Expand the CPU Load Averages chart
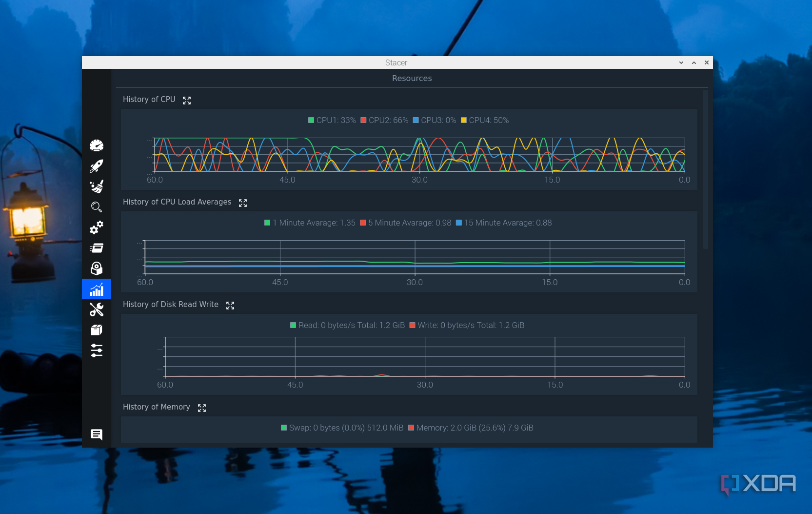This screenshot has height=514, width=812. (x=243, y=203)
